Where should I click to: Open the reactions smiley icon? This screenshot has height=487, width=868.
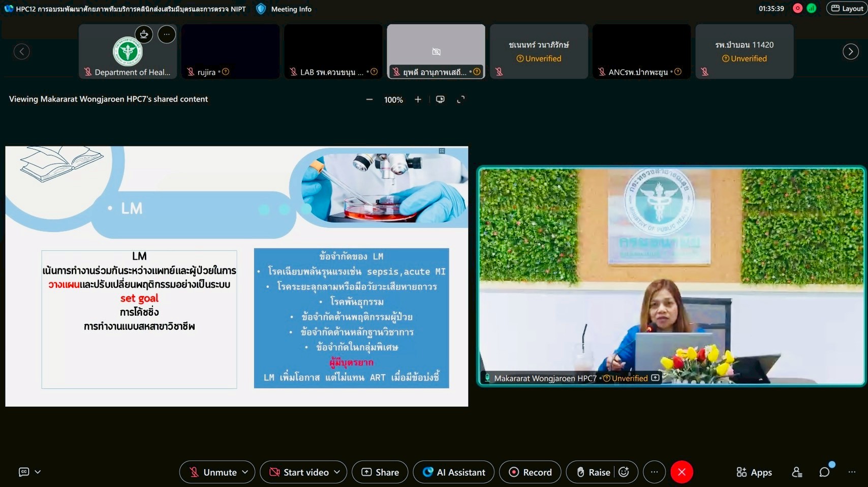624,472
